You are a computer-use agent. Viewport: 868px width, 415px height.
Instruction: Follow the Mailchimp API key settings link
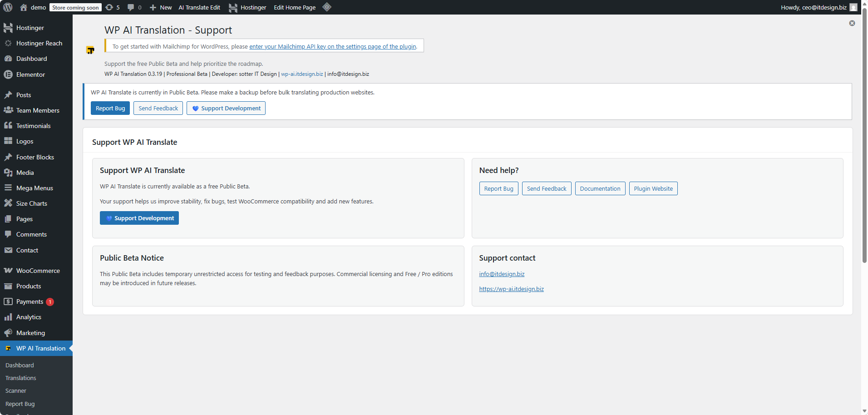coord(333,46)
